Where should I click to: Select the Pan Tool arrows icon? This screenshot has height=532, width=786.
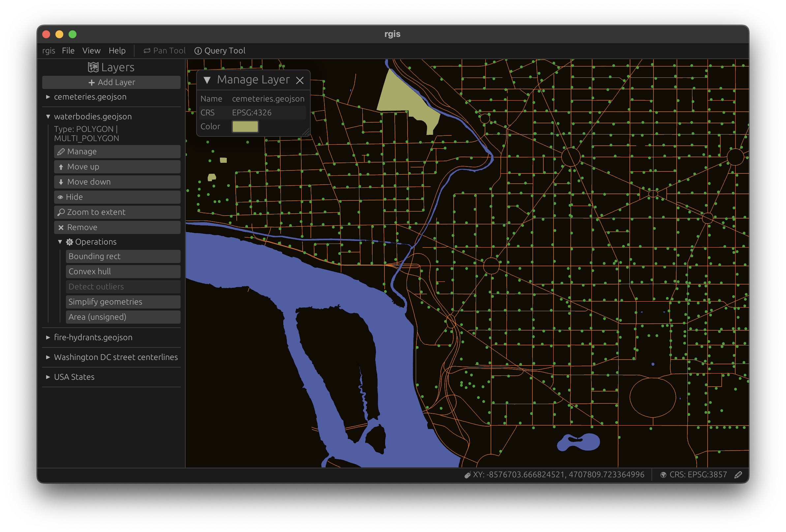pos(147,51)
